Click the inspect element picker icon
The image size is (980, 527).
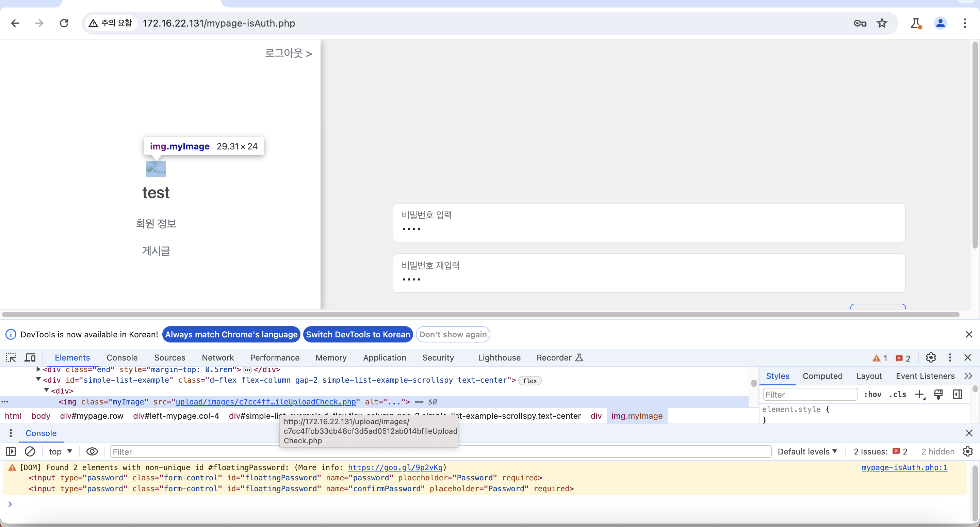pyautogui.click(x=11, y=358)
